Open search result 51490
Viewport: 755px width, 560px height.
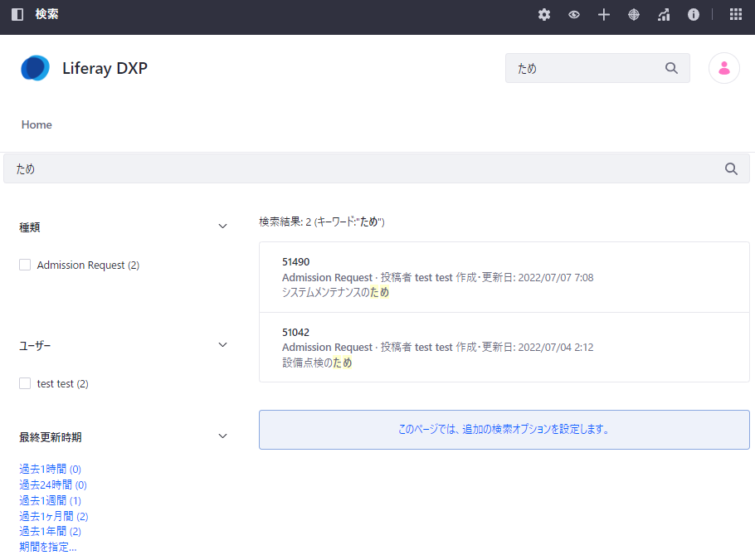tap(295, 262)
